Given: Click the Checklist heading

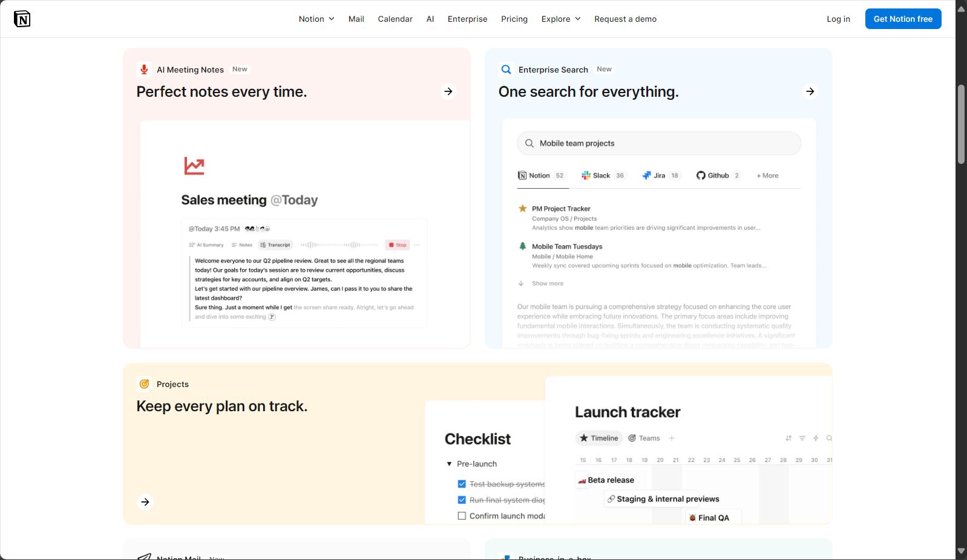Looking at the screenshot, I should [x=477, y=439].
